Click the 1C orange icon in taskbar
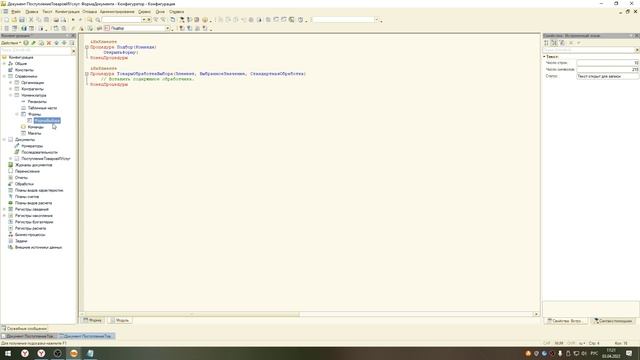This screenshot has height=360, width=640. click(74, 353)
